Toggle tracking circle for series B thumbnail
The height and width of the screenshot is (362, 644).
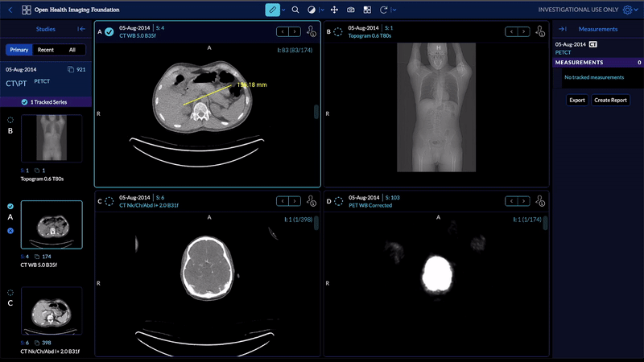10,120
